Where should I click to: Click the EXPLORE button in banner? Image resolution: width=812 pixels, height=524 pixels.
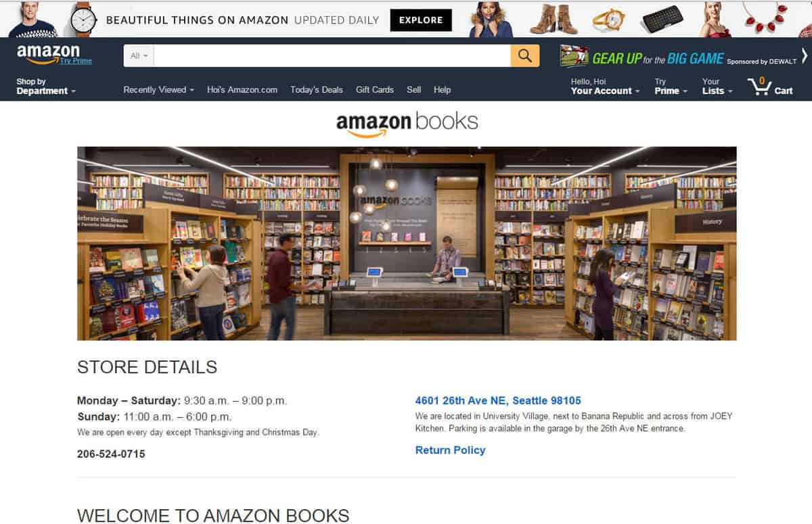421,20
